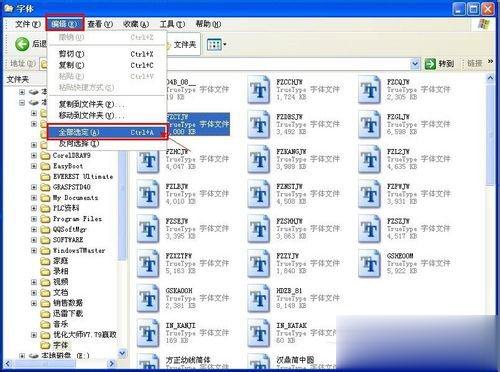This screenshot has height=372, width=500.
Task: Select 反向选择(I) in the Edit menu
Action: coord(107,144)
